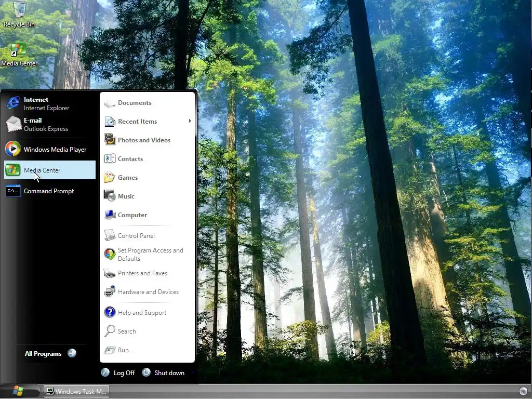The image size is (532, 399).
Task: Click the Computer monitor icon
Action: [x=110, y=215]
